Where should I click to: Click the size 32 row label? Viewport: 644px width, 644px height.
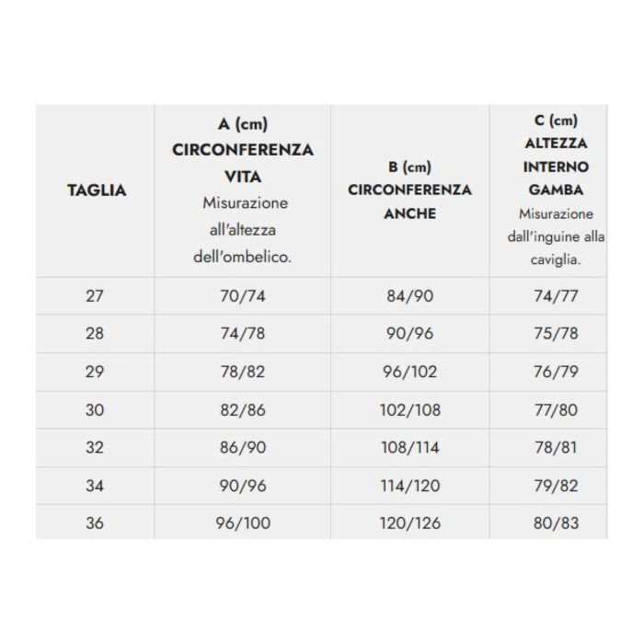click(x=95, y=448)
